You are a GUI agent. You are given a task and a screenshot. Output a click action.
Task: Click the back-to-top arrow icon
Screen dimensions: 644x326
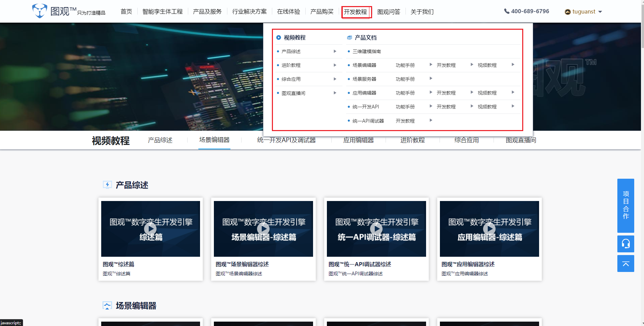pyautogui.click(x=626, y=264)
